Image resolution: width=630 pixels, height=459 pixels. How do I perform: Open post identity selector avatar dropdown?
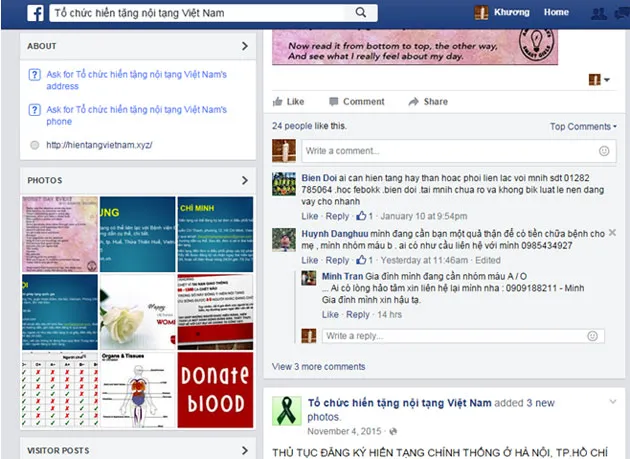(x=599, y=80)
